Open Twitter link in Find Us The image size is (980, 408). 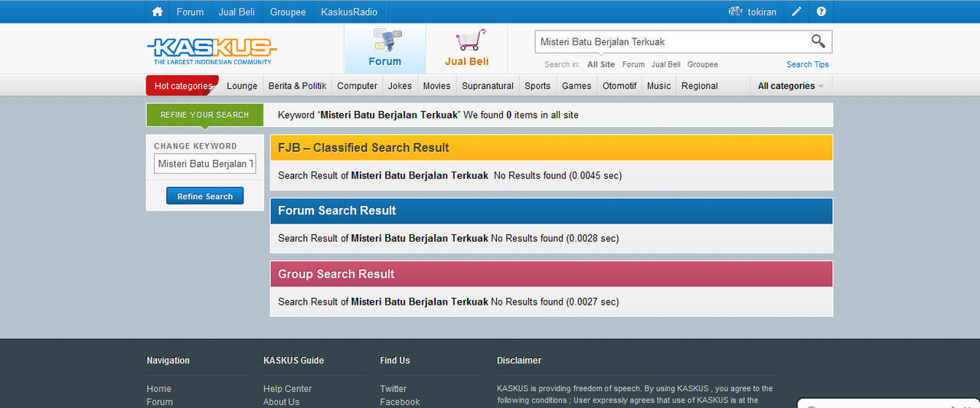pyautogui.click(x=394, y=389)
